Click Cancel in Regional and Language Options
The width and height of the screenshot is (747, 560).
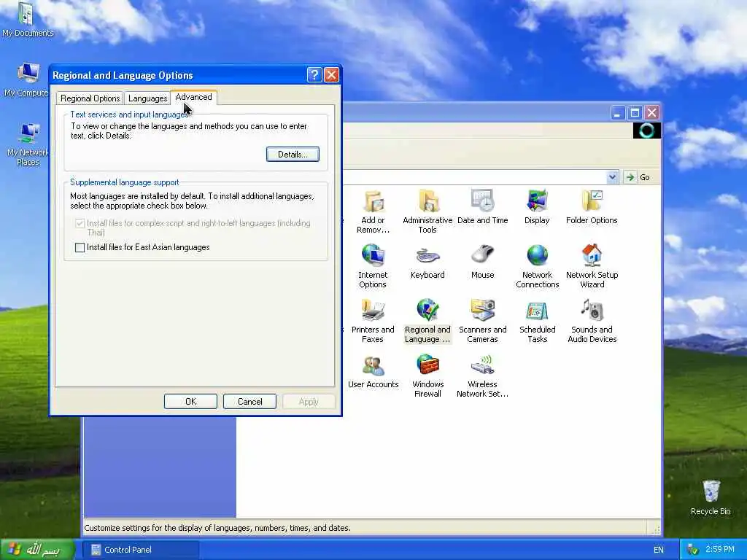click(x=249, y=402)
